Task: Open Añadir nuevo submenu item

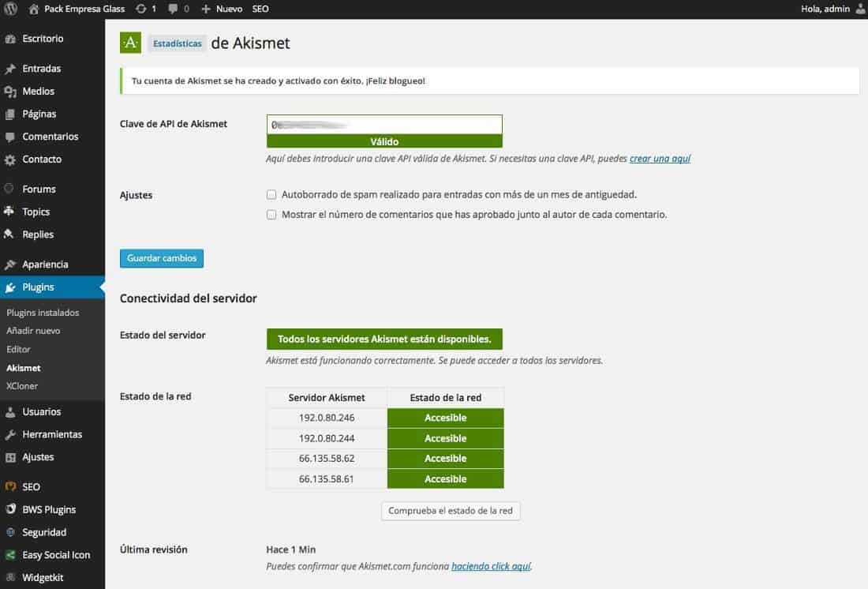Action: pos(33,331)
